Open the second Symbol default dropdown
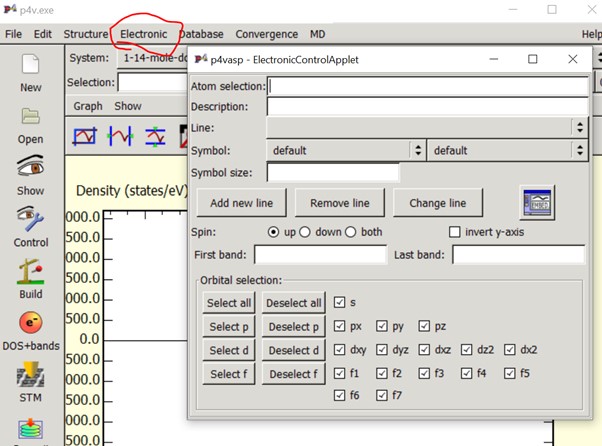602x446 pixels. (507, 150)
